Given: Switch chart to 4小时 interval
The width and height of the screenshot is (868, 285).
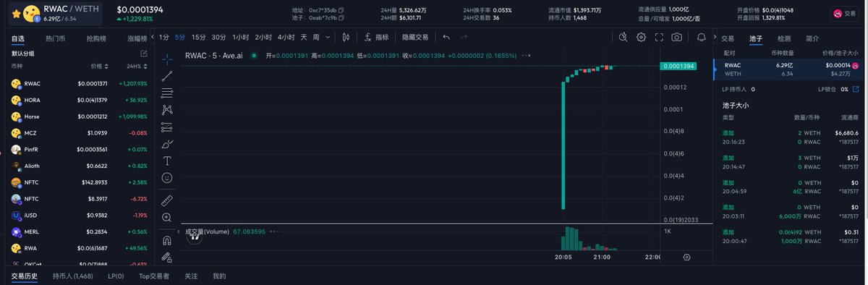Looking at the screenshot, I should 286,37.
